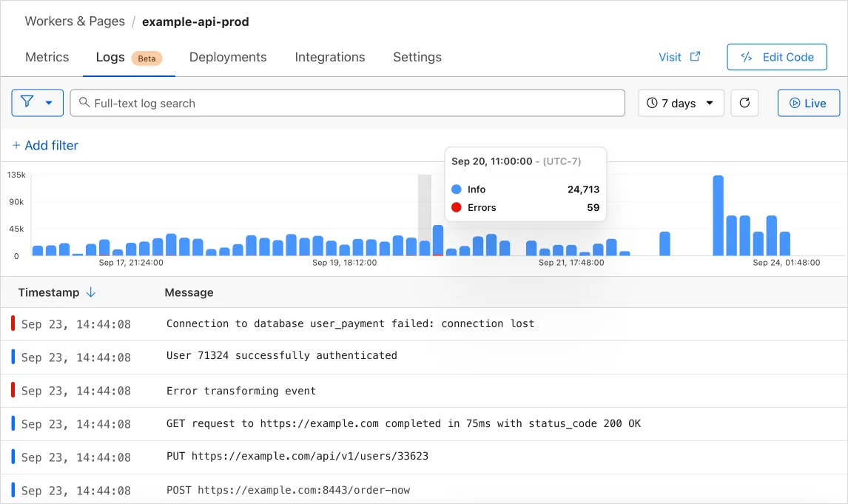Screen dimensions: 848x504
Task: Click the plus icon next to Add filter
Action: pyautogui.click(x=16, y=145)
